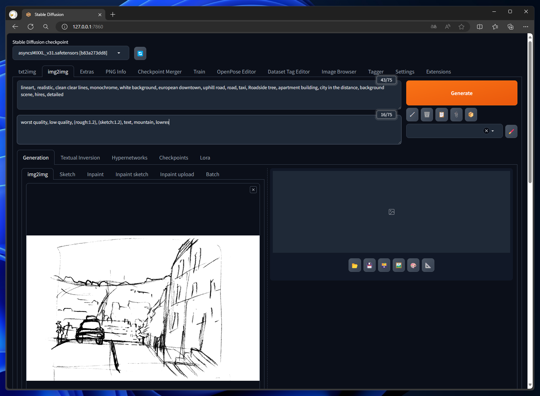Switch to the Inpaint sketch sub-tab
The image size is (540, 396).
(132, 174)
